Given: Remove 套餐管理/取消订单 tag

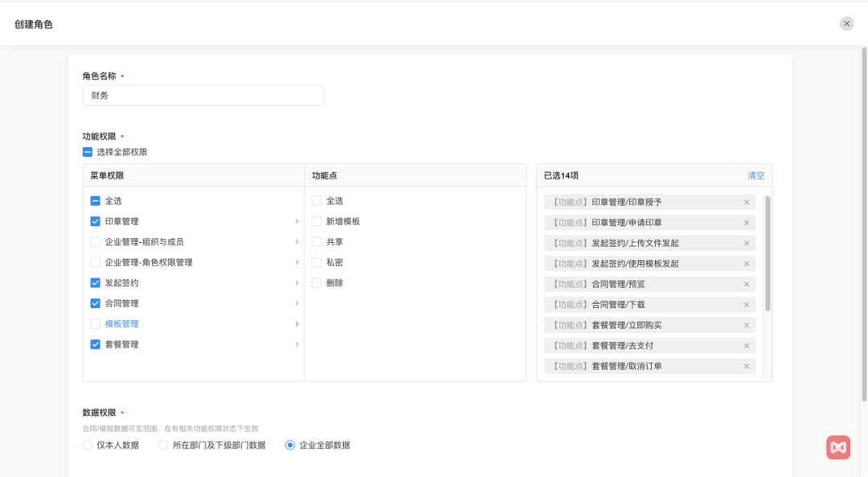Looking at the screenshot, I should (746, 366).
